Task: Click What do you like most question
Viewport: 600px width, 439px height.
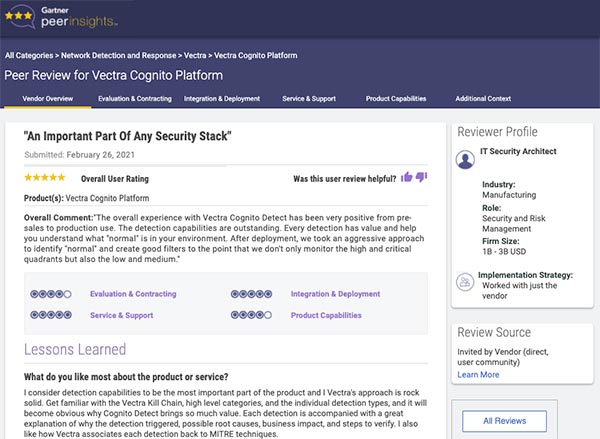Action: [x=126, y=377]
